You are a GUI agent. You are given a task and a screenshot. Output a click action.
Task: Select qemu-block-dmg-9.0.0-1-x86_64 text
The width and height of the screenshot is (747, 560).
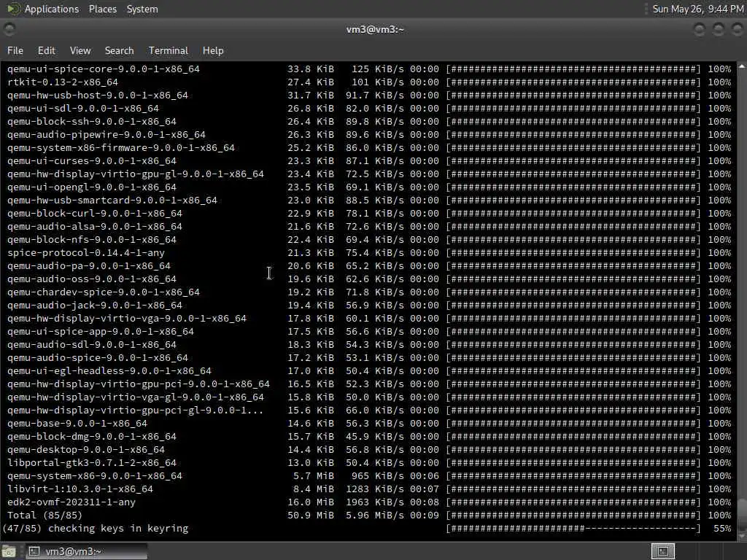point(92,437)
